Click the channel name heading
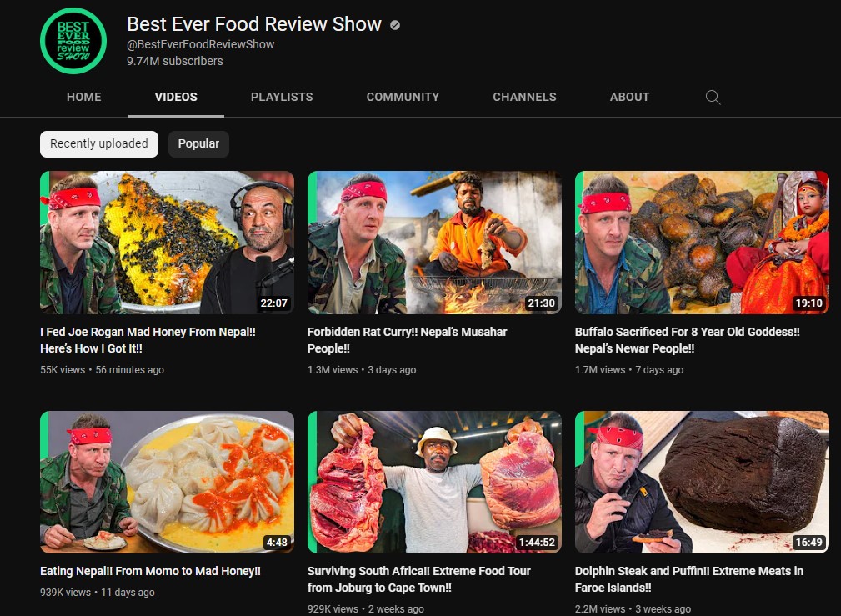Screen dimensions: 841x616 tap(254, 24)
